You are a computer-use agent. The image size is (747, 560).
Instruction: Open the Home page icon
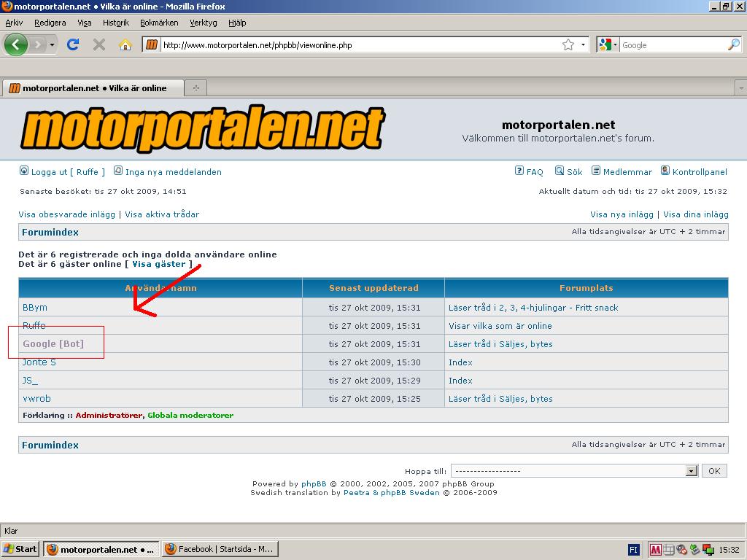(125, 44)
